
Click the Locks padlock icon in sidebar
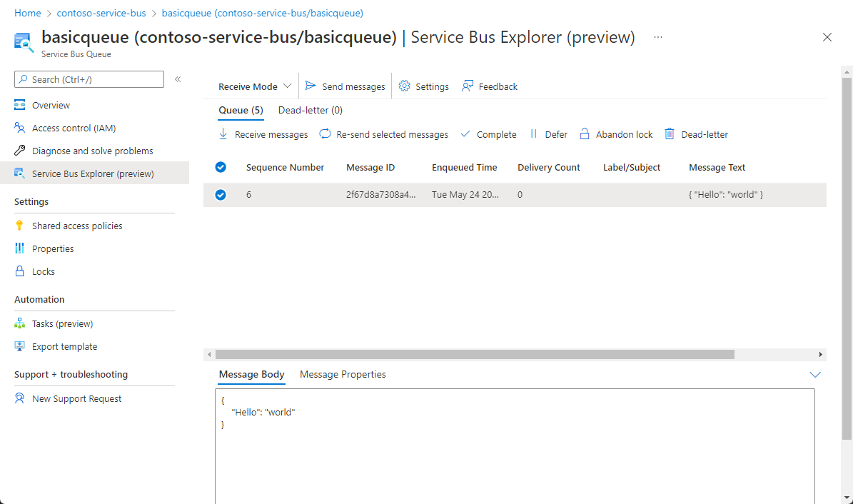click(x=19, y=271)
